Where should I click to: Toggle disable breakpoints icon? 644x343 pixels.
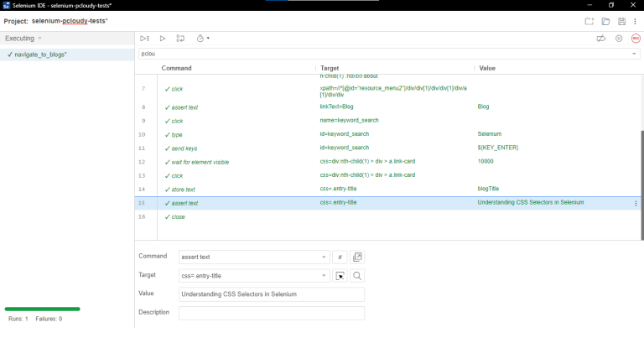click(600, 39)
